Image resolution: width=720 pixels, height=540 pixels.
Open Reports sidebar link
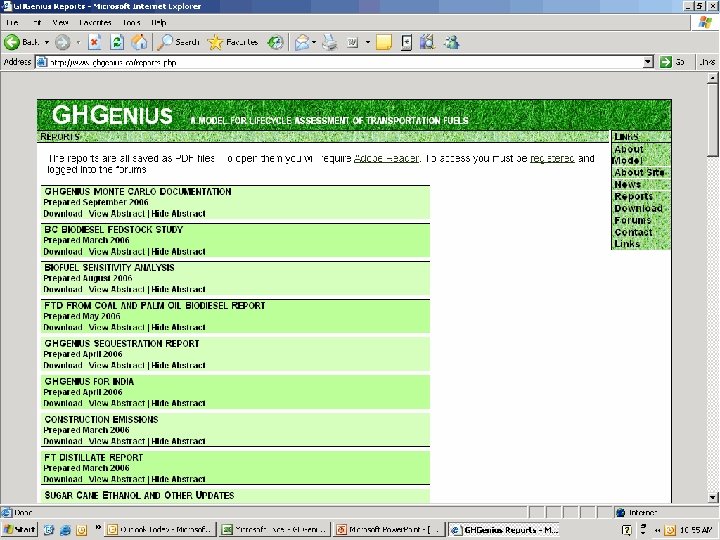tap(633, 197)
